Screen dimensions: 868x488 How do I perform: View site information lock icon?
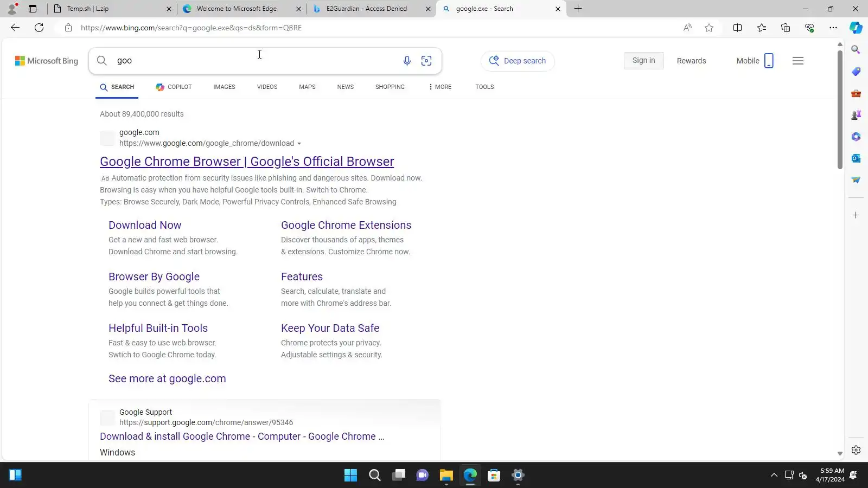[68, 28]
